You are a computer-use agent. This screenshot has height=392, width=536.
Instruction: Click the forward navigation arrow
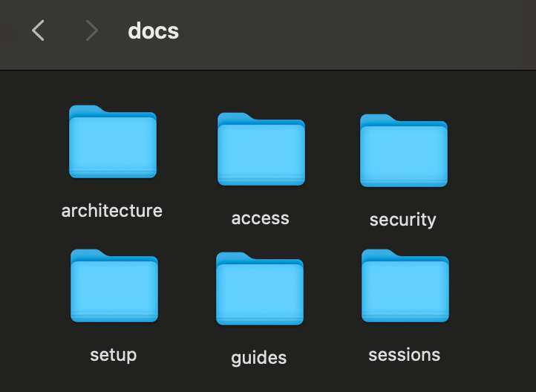(91, 30)
